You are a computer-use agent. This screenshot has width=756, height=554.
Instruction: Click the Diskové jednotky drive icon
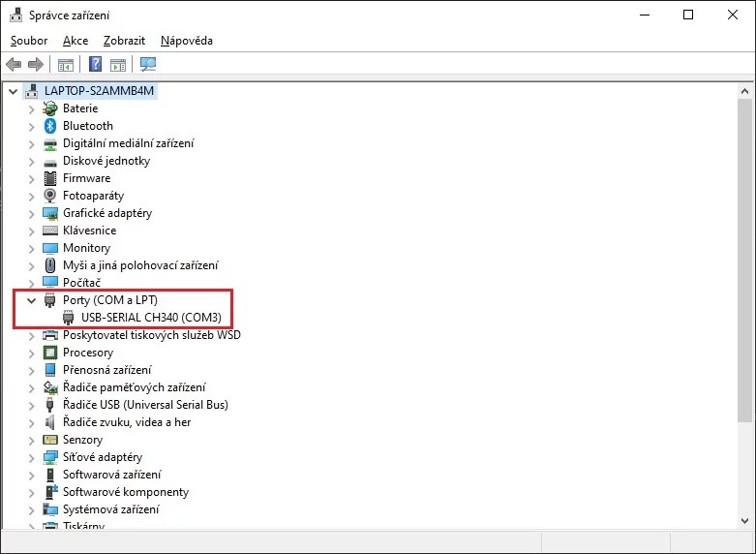click(x=50, y=162)
